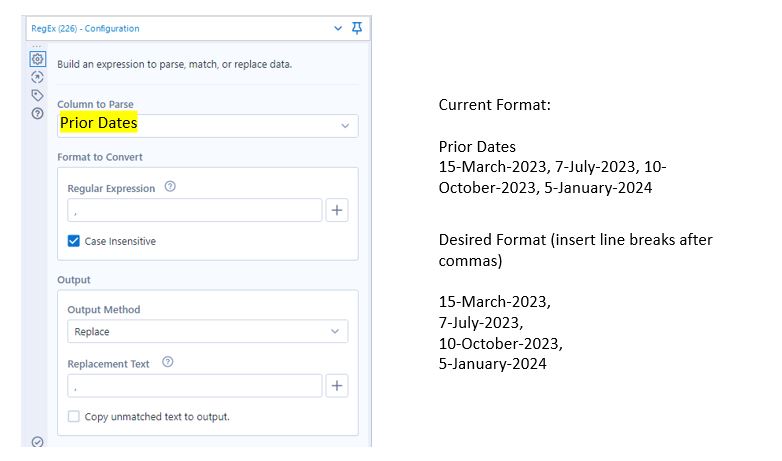Click the RegEx (226) - Configuration title

(x=86, y=28)
